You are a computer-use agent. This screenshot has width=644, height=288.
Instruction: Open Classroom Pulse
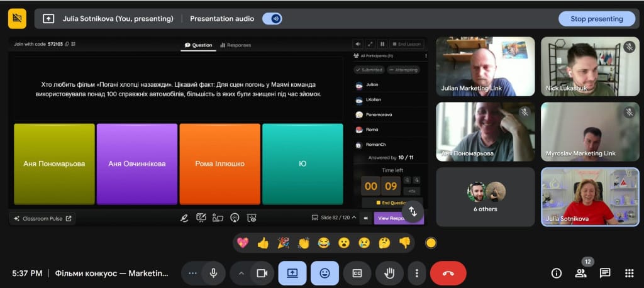[43, 219]
